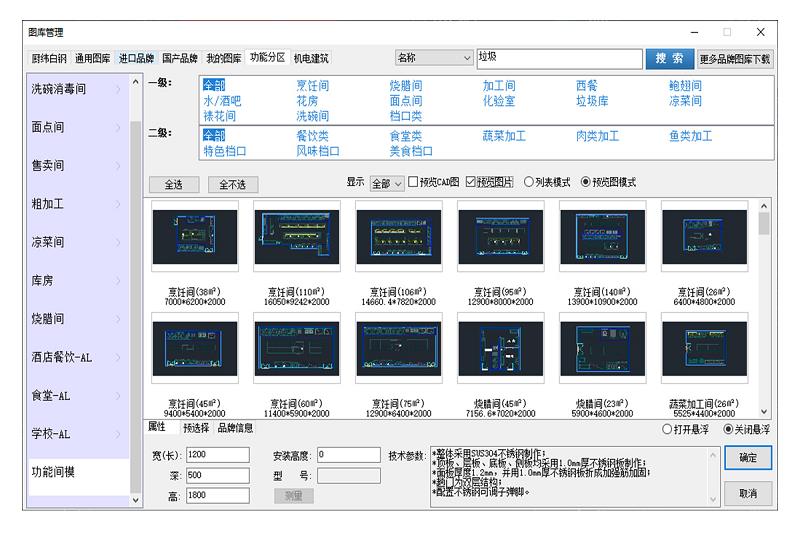Viewport: 800px width, 533px height.
Task: Click the 安装高度 input field
Action: click(x=349, y=454)
